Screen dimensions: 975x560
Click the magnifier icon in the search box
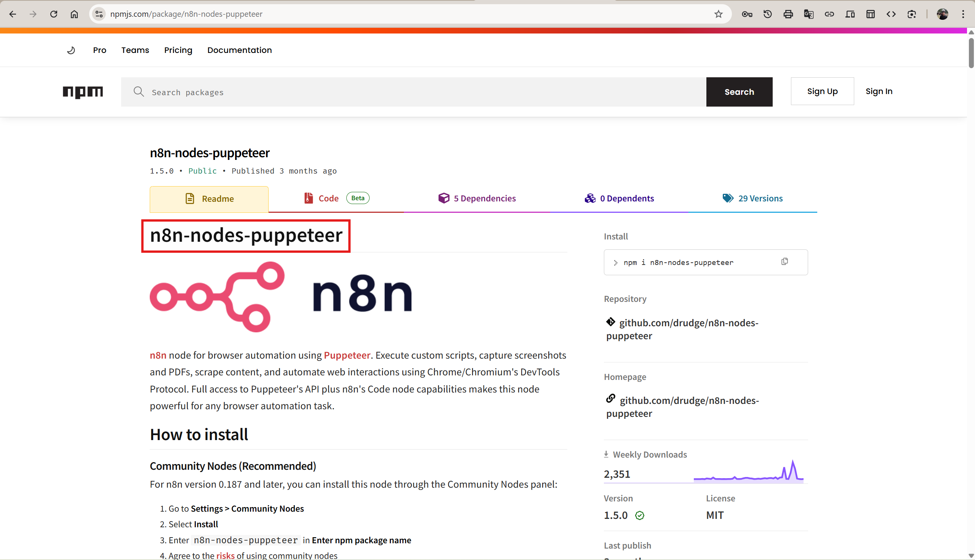point(139,91)
